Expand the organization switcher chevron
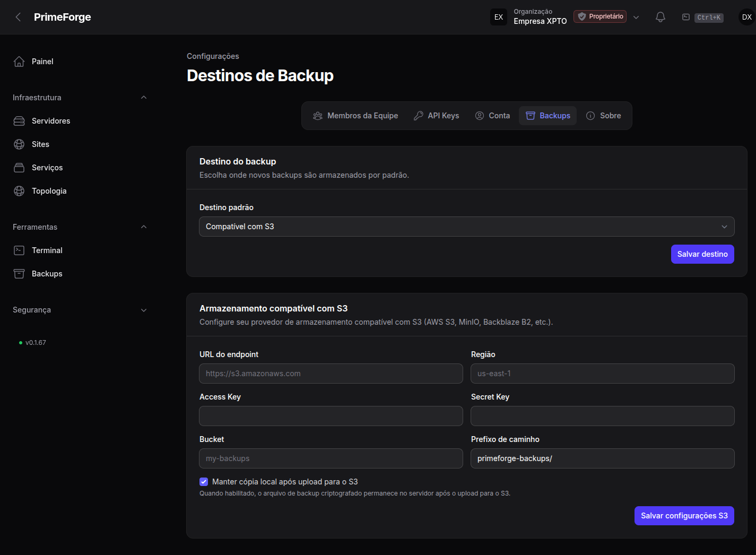The width and height of the screenshot is (756, 555). 636,17
